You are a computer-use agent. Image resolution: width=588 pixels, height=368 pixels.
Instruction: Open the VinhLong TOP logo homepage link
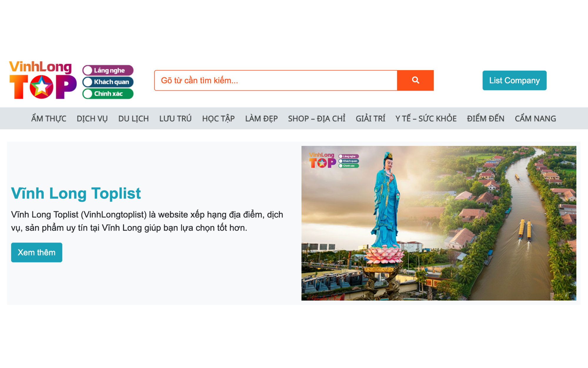71,80
